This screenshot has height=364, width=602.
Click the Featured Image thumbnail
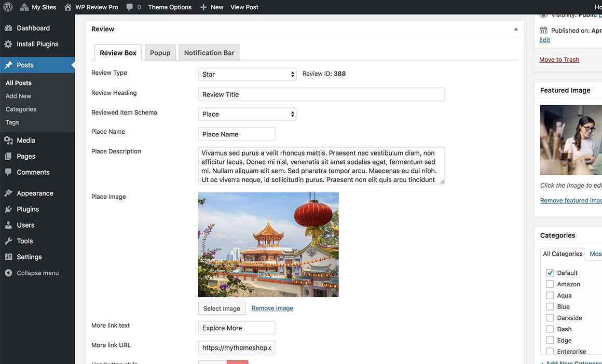[x=571, y=139]
